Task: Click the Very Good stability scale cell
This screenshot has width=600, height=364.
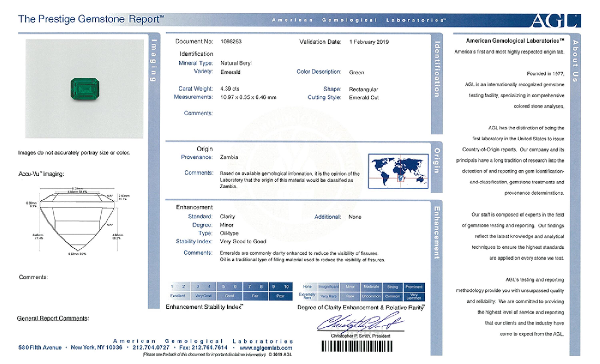Action: [x=203, y=296]
